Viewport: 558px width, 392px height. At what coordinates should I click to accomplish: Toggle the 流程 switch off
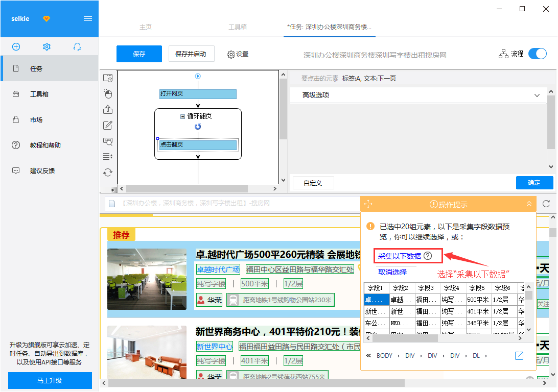pos(538,54)
